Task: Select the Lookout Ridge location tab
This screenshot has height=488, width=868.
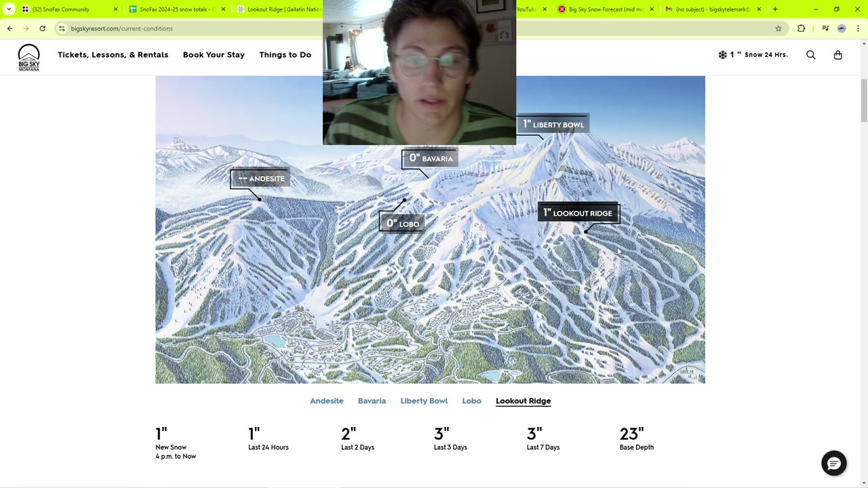Action: tap(523, 401)
